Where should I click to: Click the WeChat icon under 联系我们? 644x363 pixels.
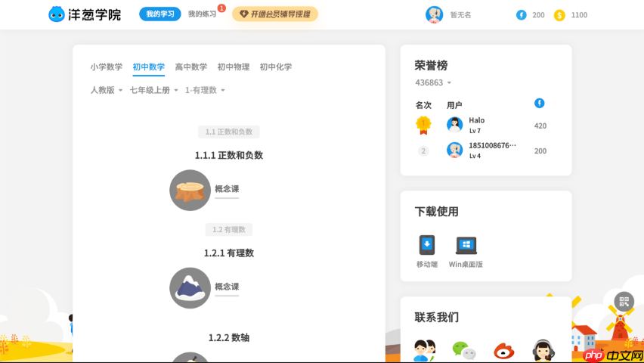(463, 351)
